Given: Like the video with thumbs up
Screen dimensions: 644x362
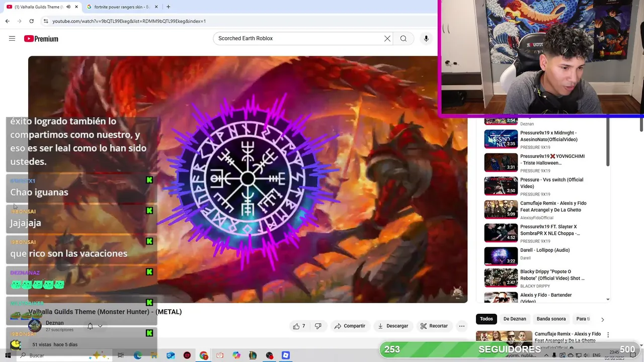Looking at the screenshot, I should click(299, 326).
